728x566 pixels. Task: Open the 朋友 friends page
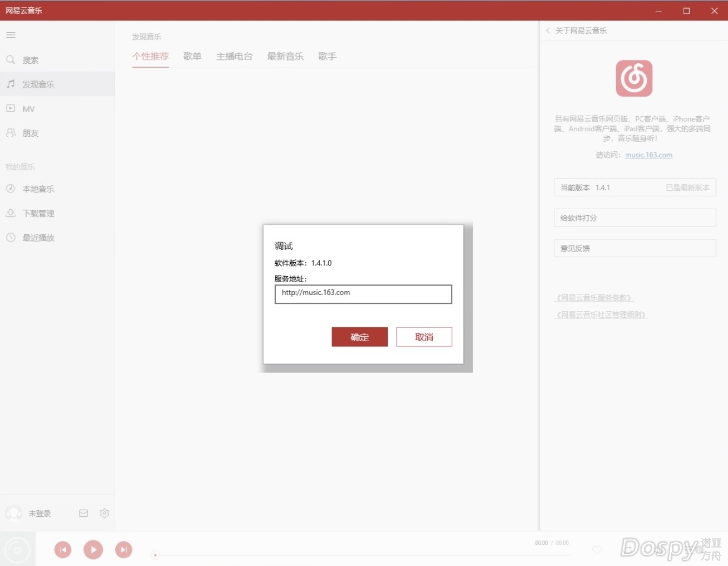click(x=57, y=133)
